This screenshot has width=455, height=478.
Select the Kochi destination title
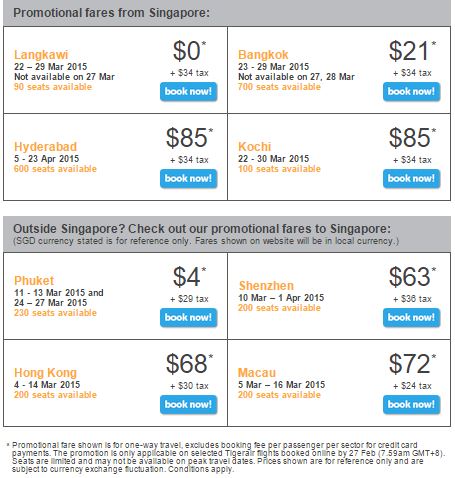pos(254,146)
